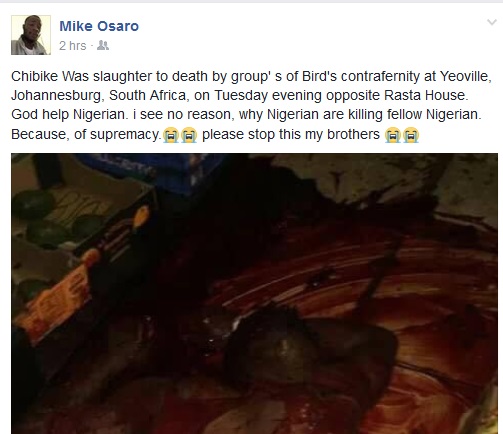
Task: Click first crying emoji after 'supremacy.'
Action: [171, 135]
